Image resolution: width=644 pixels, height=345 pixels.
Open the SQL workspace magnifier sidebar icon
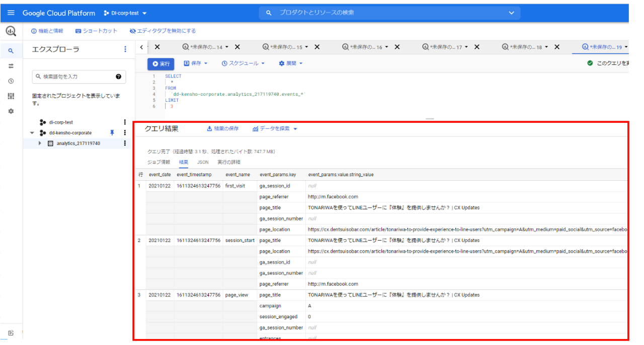[11, 51]
